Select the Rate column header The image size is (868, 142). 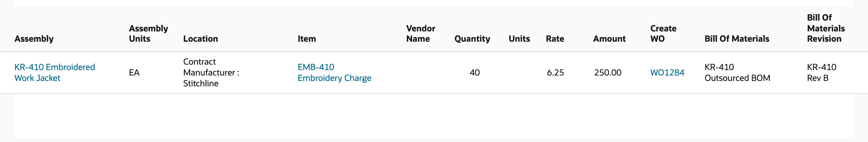coord(555,39)
